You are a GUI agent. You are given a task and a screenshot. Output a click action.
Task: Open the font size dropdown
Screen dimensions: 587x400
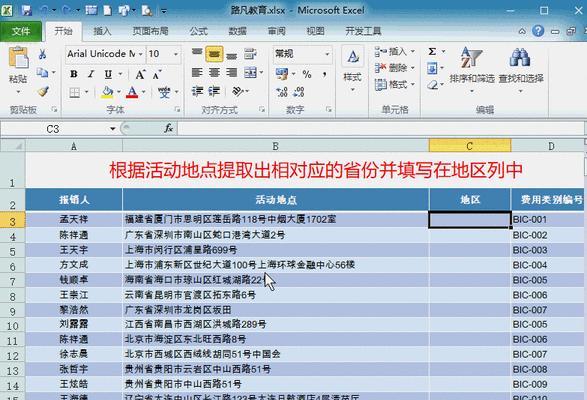tap(176, 54)
